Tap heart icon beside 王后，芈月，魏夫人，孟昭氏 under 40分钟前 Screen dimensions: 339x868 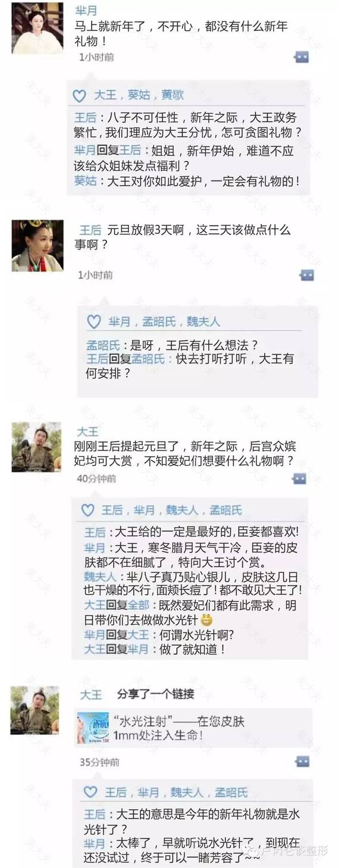pos(87,510)
